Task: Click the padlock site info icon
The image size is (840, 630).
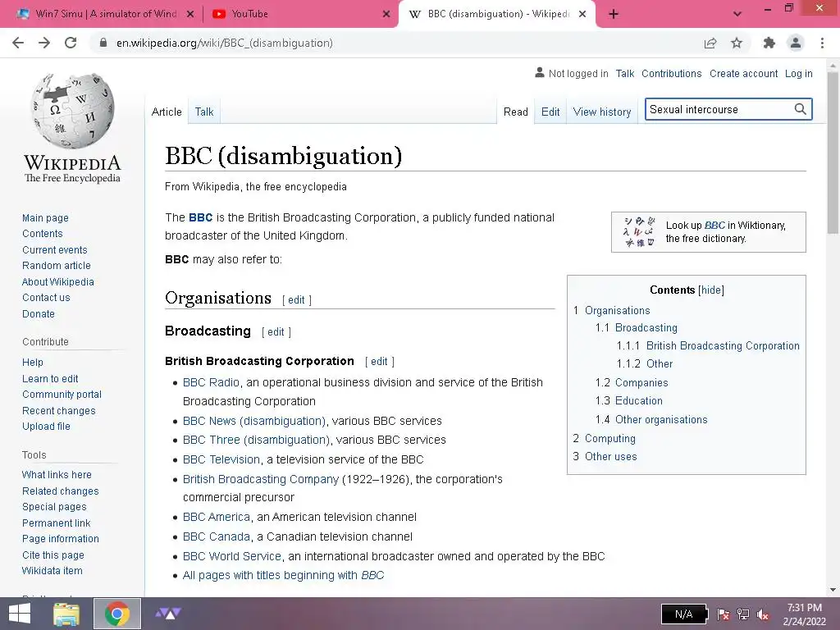Action: pos(103,43)
